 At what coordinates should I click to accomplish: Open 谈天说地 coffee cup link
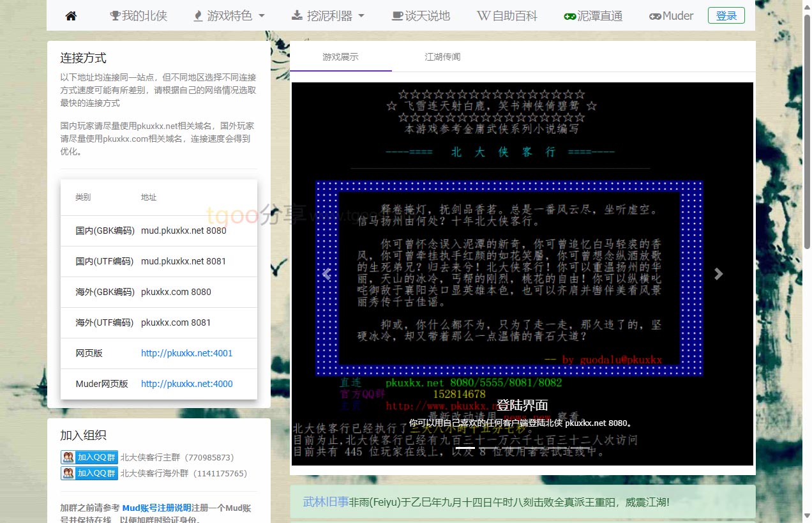coord(421,16)
